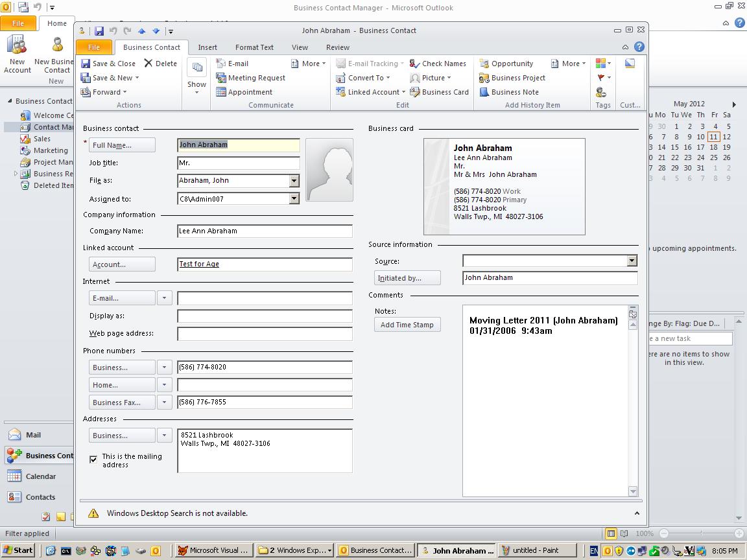This screenshot has height=560, width=747.
Task: Click the Full Name... button
Action: pos(122,145)
